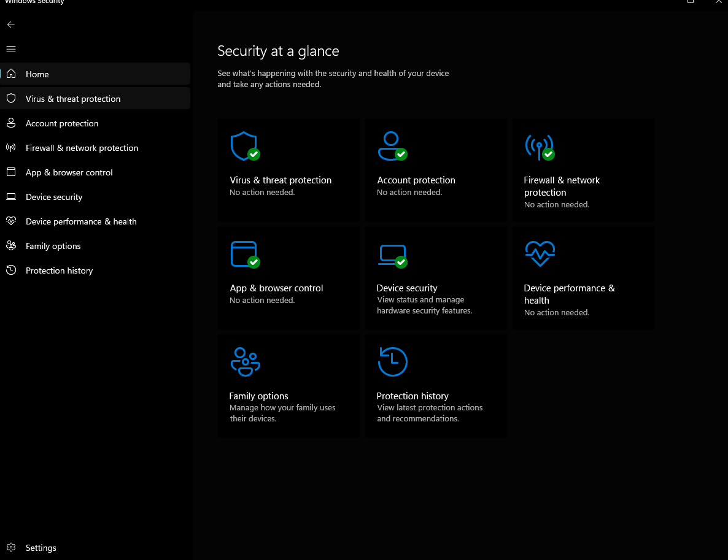This screenshot has height=560, width=728.
Task: Open Device security from sidebar
Action: tap(95, 197)
